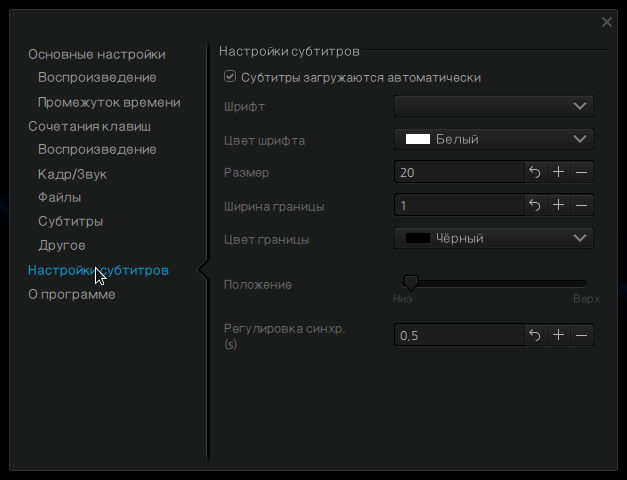Decrease Ширина границы with minus button
Image resolution: width=627 pixels, height=480 pixels.
581,205
